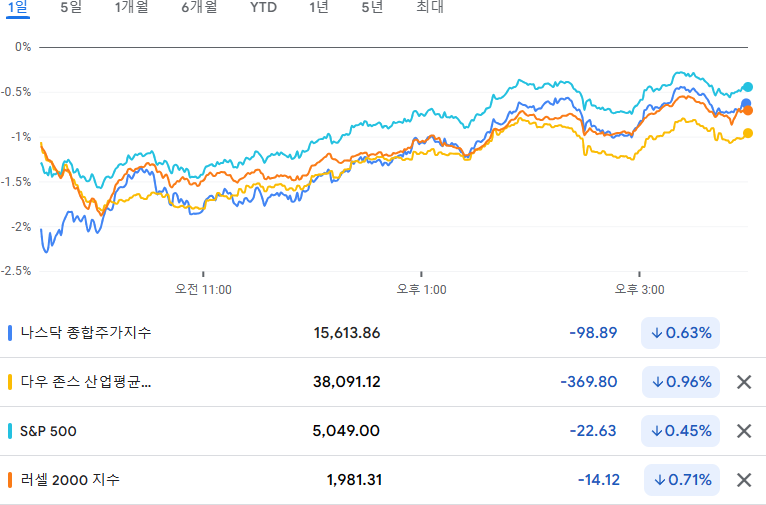Switch to the 5일 time range
The image size is (766, 505).
click(x=71, y=7)
